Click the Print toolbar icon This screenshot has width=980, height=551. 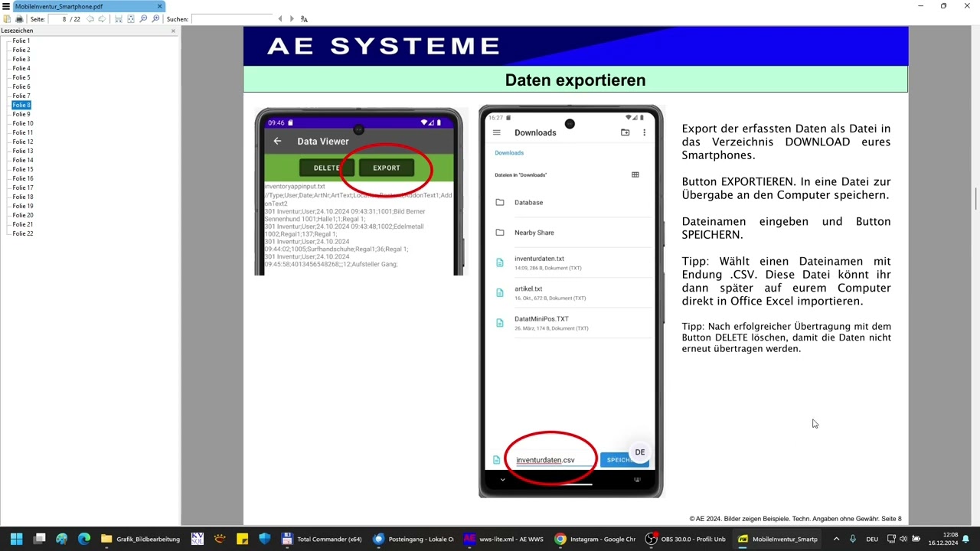[19, 19]
